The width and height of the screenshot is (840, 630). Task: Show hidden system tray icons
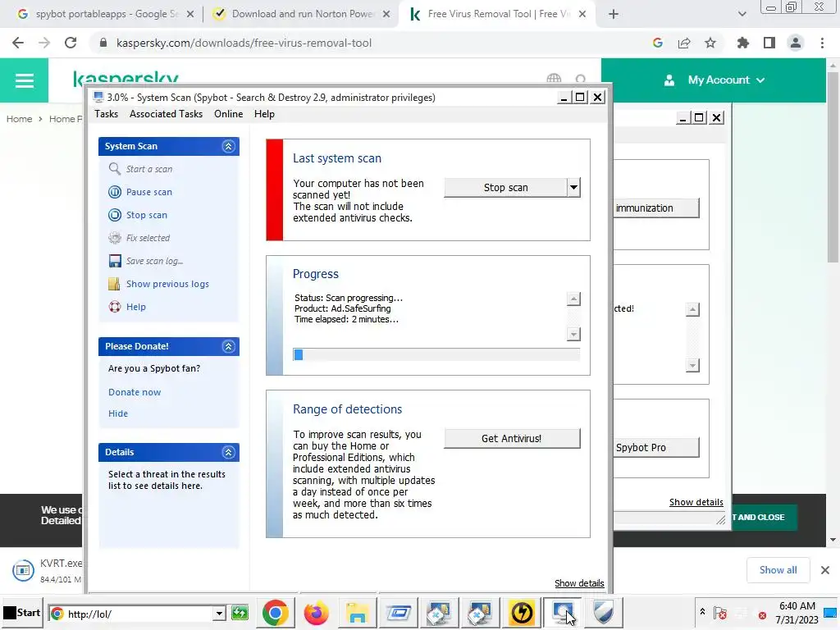click(x=702, y=611)
